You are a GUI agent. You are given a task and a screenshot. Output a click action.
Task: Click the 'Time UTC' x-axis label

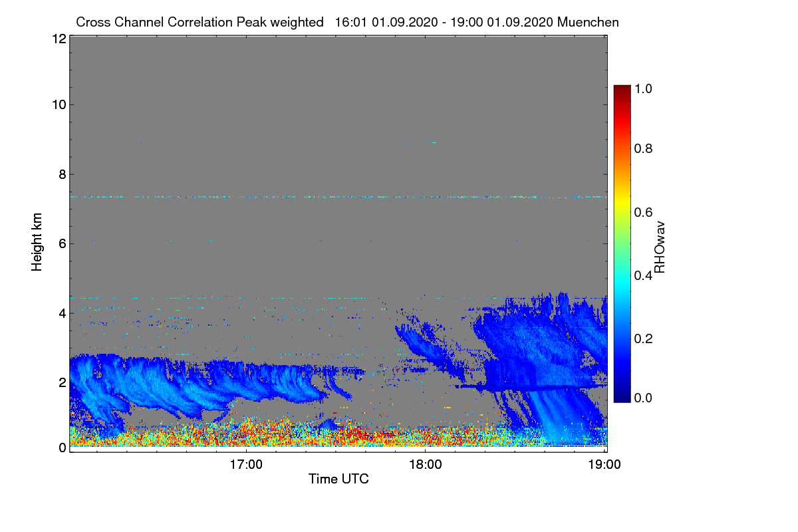tap(338, 479)
